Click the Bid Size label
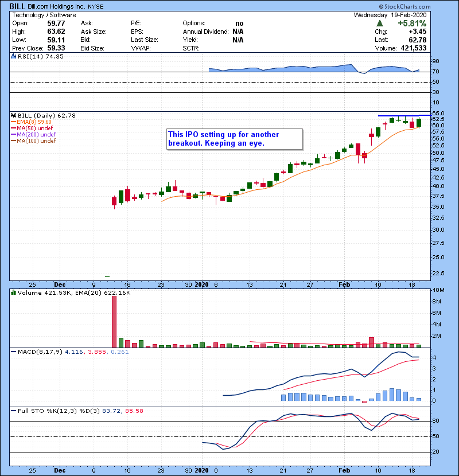 click(92, 48)
